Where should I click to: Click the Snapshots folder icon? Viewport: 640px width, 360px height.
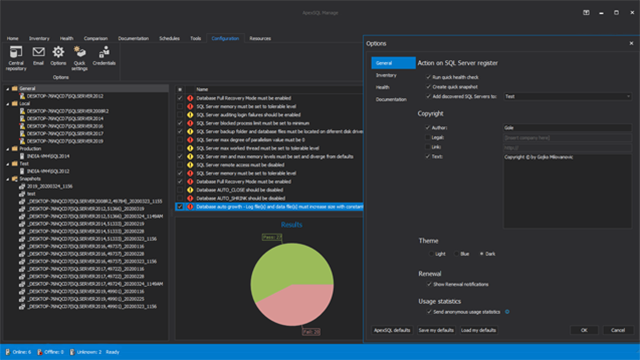tap(15, 179)
